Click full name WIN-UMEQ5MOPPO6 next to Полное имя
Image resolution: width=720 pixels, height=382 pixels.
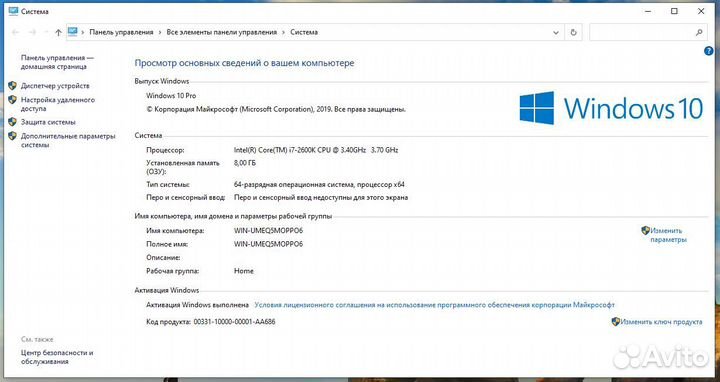point(268,244)
